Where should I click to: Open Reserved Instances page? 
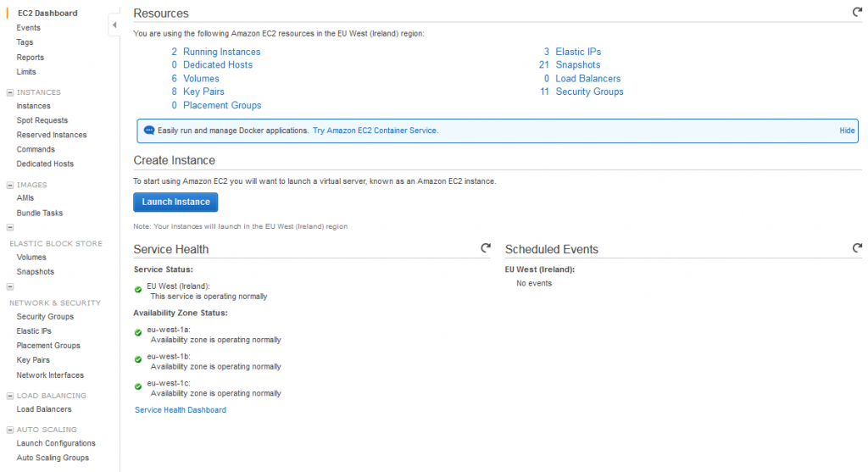click(x=52, y=135)
